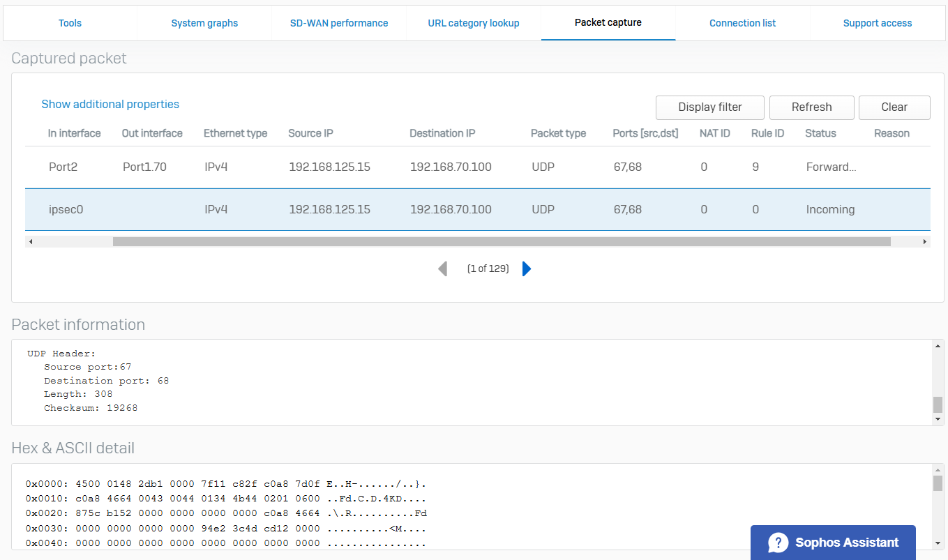This screenshot has width=948, height=560.
Task: Switch to System graphs tab
Action: [x=204, y=23]
